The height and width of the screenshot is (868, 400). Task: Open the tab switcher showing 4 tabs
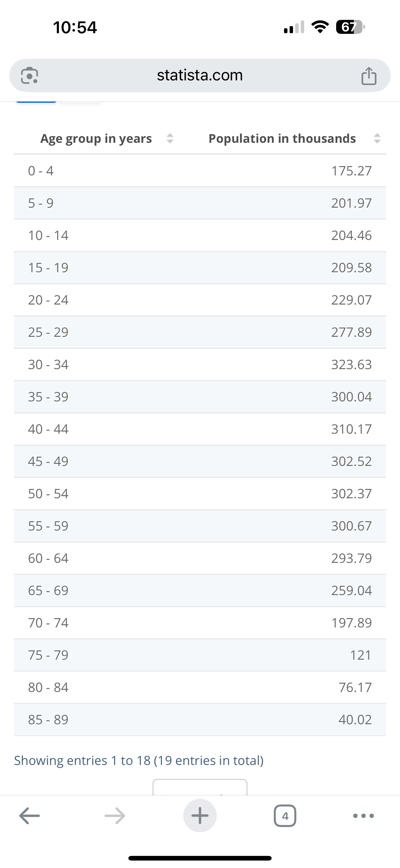click(x=285, y=816)
